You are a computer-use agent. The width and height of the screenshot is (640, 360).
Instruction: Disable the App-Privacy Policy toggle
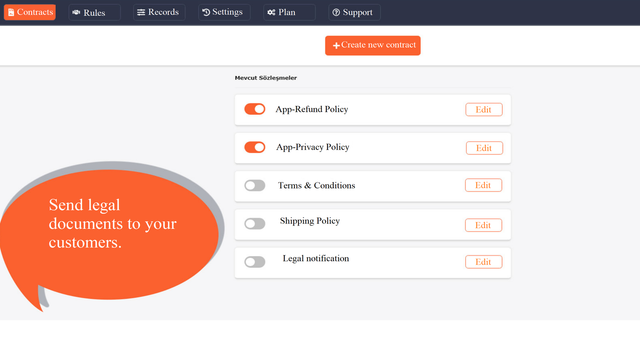pyautogui.click(x=255, y=147)
